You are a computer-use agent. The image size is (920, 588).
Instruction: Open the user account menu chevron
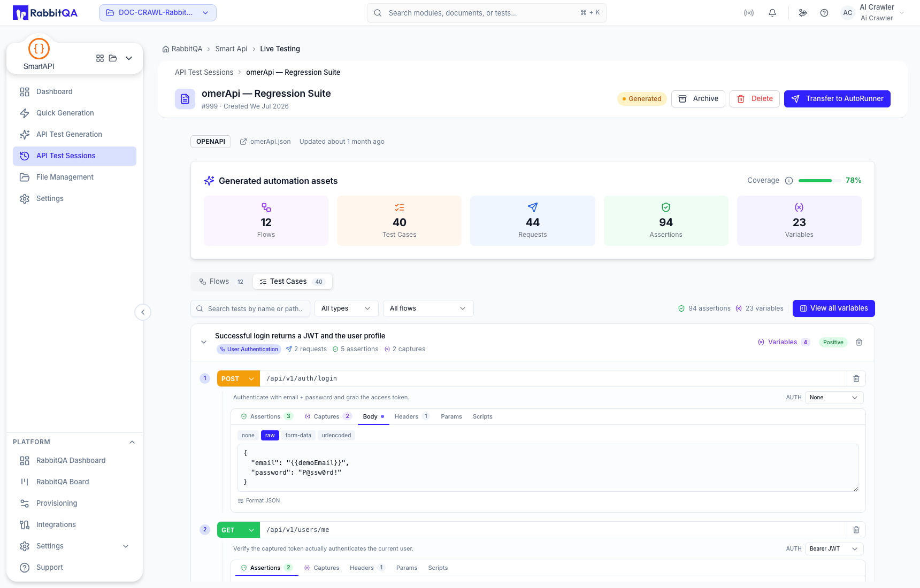coord(902,13)
